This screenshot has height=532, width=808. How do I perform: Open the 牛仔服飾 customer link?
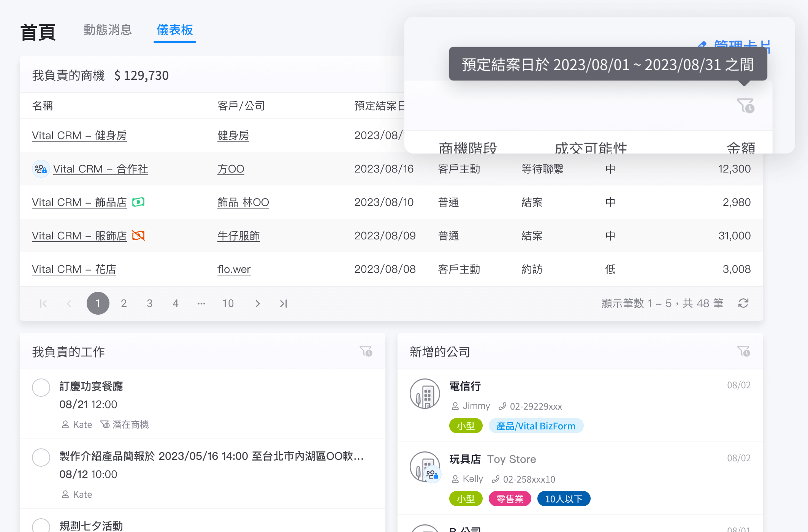coord(238,236)
